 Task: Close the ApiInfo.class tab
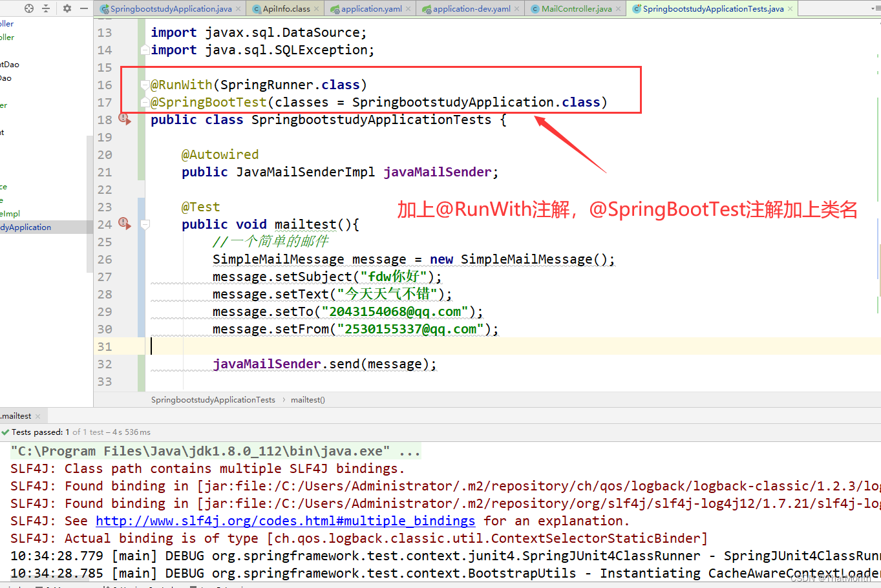317,9
